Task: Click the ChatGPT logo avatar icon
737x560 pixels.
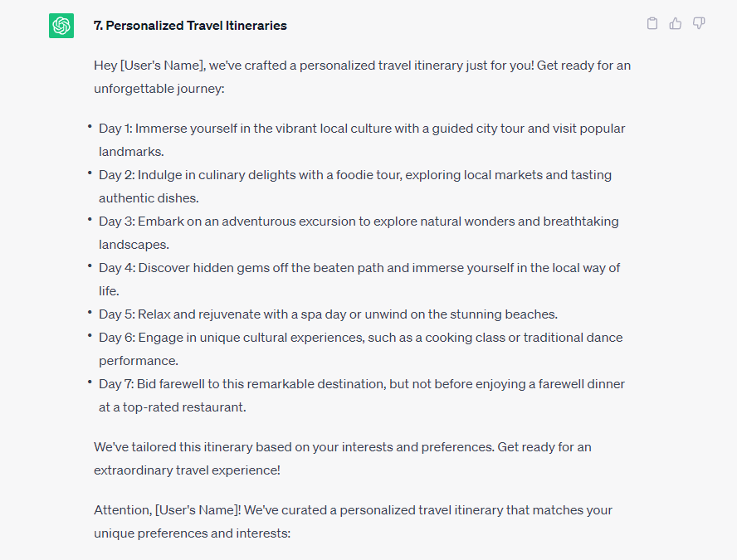Action: click(61, 26)
